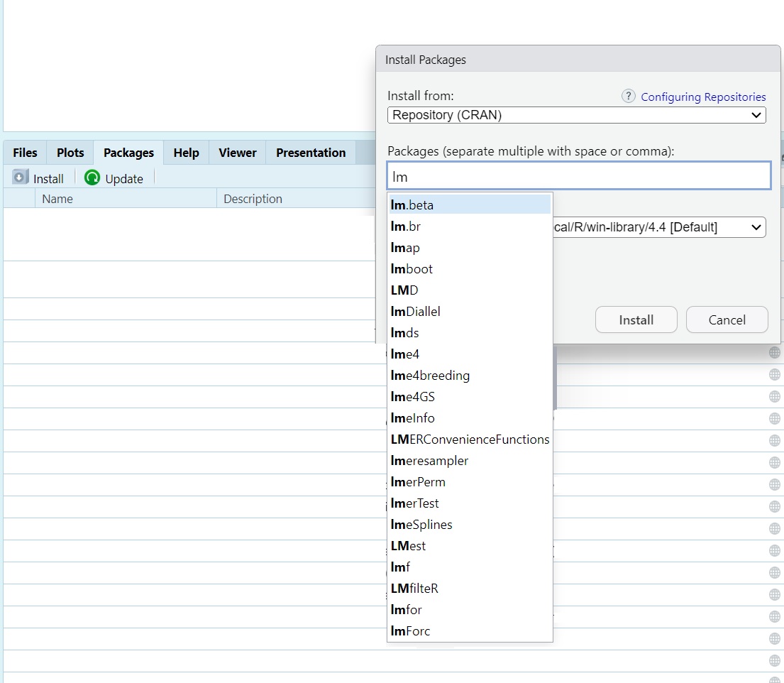This screenshot has height=683, width=784.
Task: Switch to the Files tab
Action: (25, 153)
